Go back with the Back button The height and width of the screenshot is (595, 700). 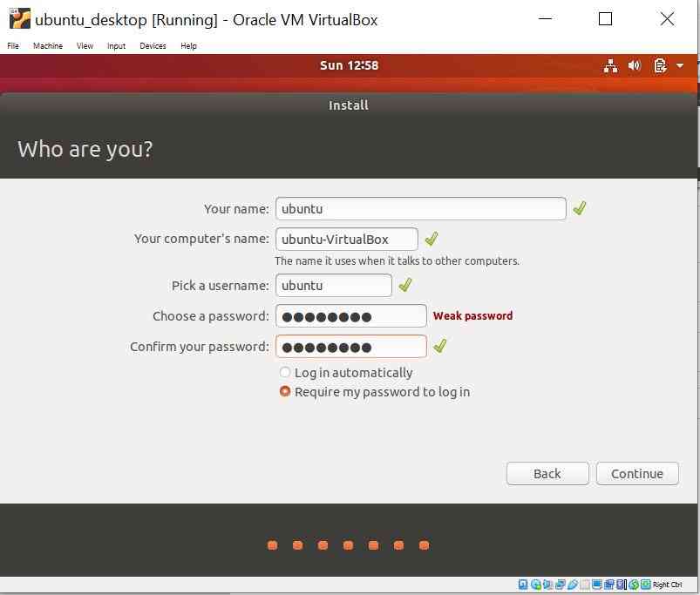coord(547,474)
